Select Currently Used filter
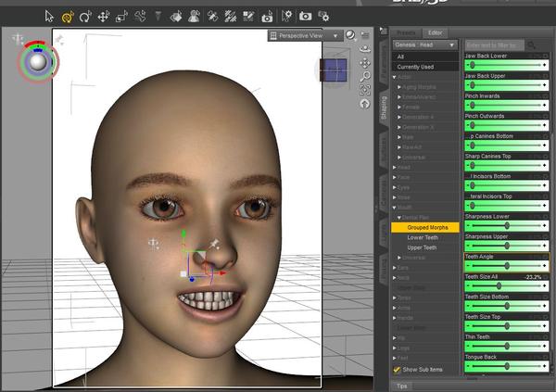The image size is (556, 392). pyautogui.click(x=414, y=66)
